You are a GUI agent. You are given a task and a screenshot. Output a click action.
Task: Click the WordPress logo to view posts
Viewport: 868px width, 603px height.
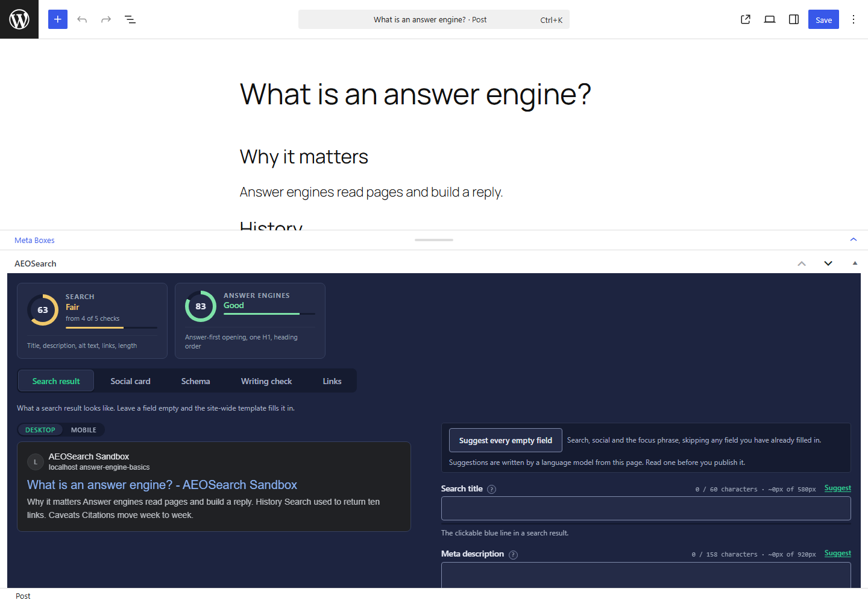[19, 19]
